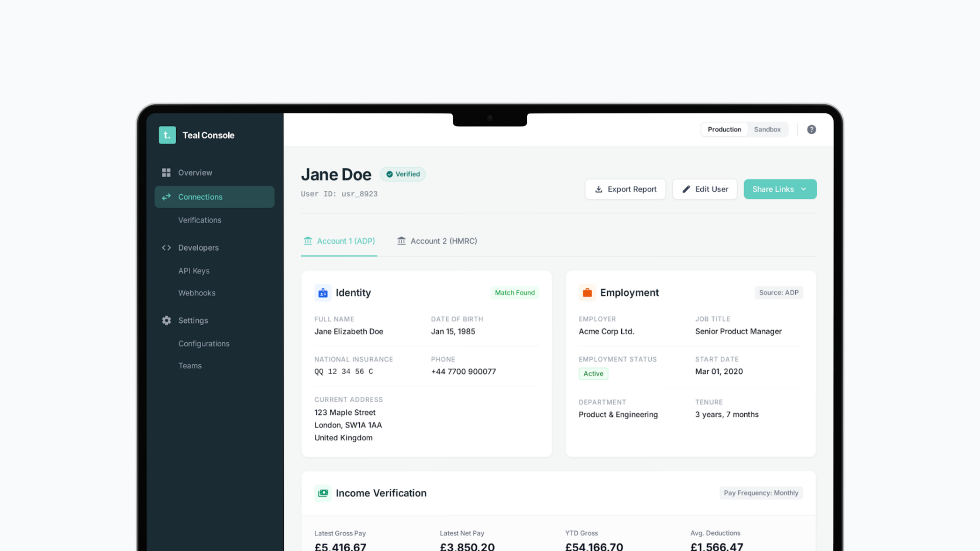The width and height of the screenshot is (980, 551).
Task: Open the help question mark icon
Action: point(812,130)
